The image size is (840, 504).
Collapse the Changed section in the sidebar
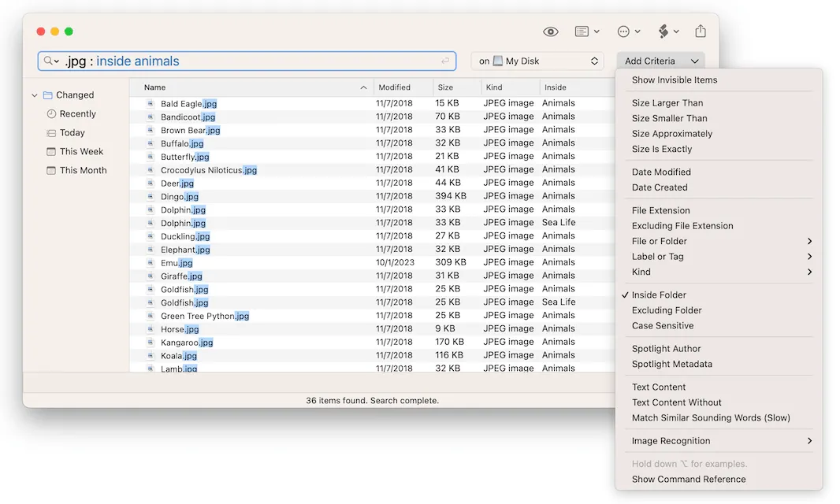pyautogui.click(x=34, y=94)
